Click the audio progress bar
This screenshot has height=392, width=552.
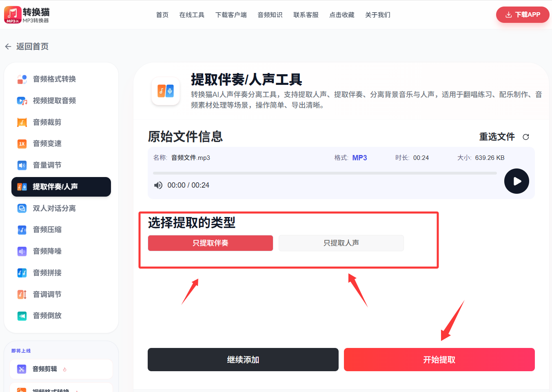coord(325,173)
